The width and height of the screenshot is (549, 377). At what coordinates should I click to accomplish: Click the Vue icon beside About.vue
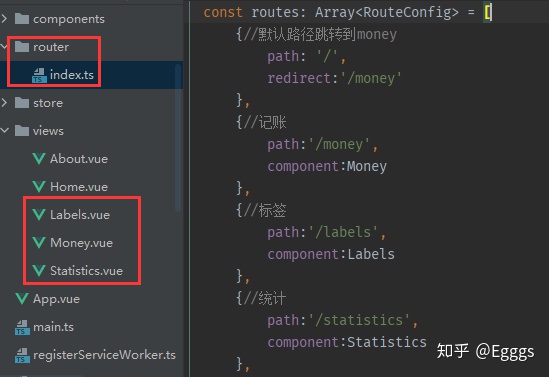(39, 159)
